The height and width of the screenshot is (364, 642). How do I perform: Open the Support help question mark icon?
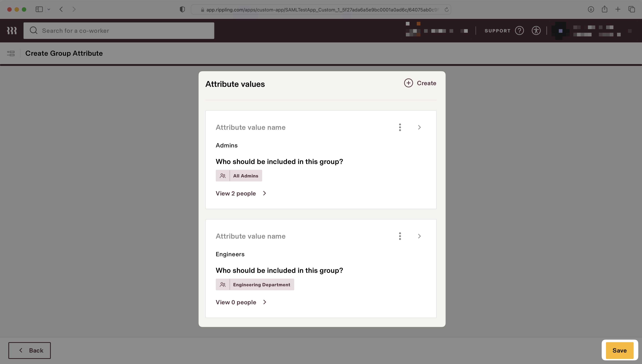click(x=519, y=31)
